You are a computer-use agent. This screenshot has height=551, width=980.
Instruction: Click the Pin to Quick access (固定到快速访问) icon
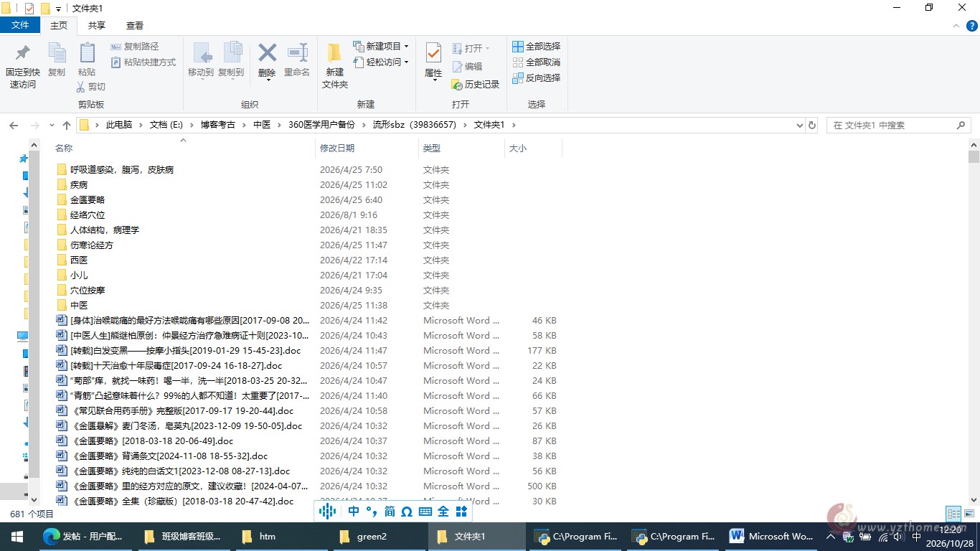click(x=23, y=53)
